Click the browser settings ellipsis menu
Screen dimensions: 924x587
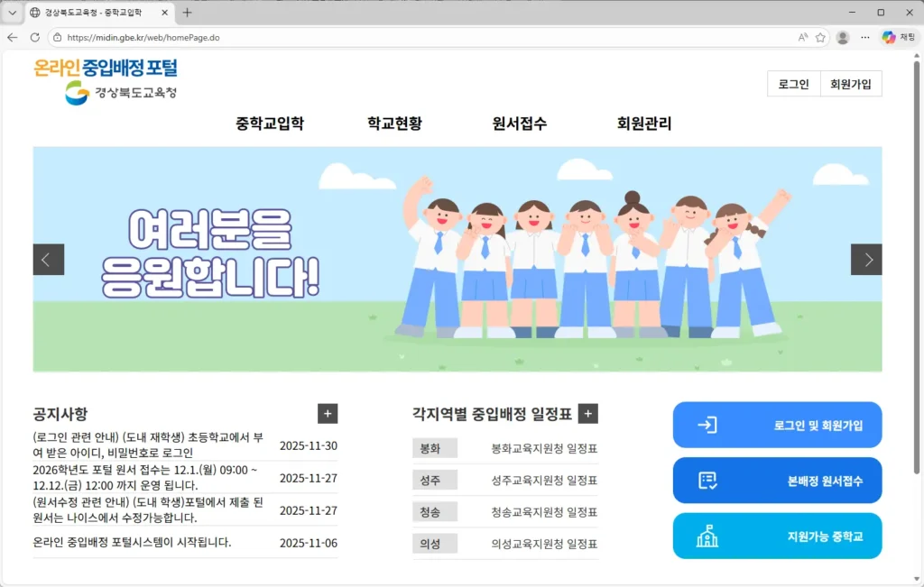tap(865, 38)
